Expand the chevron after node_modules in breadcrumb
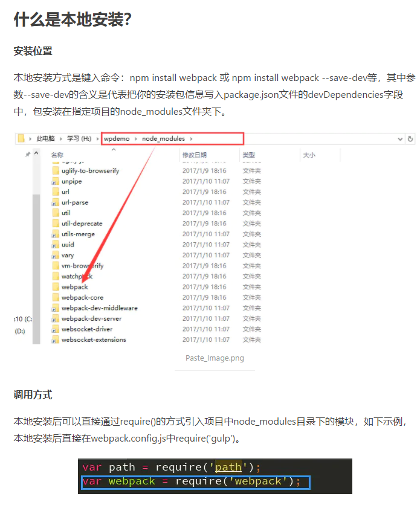 click(x=191, y=139)
